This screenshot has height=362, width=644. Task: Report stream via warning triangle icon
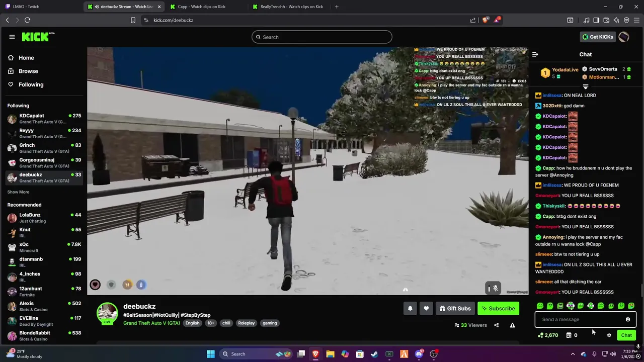pos(512,325)
